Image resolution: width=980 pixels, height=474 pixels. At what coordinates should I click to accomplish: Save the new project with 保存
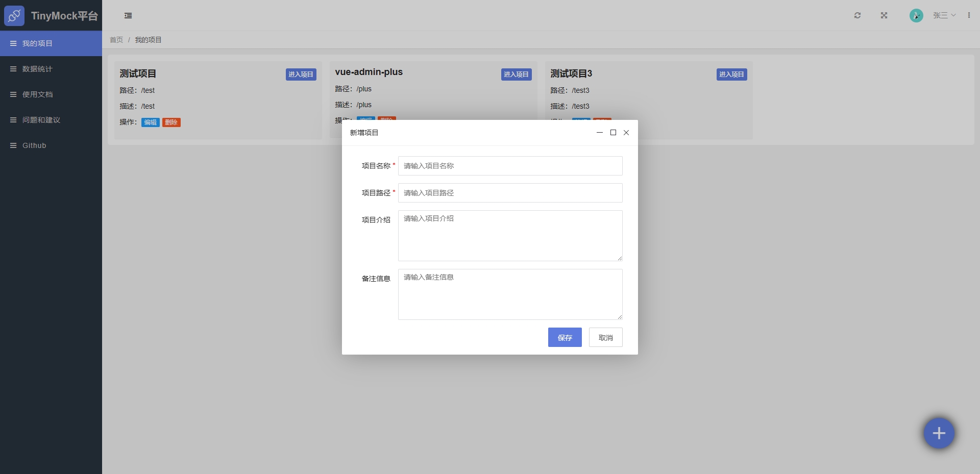point(565,337)
